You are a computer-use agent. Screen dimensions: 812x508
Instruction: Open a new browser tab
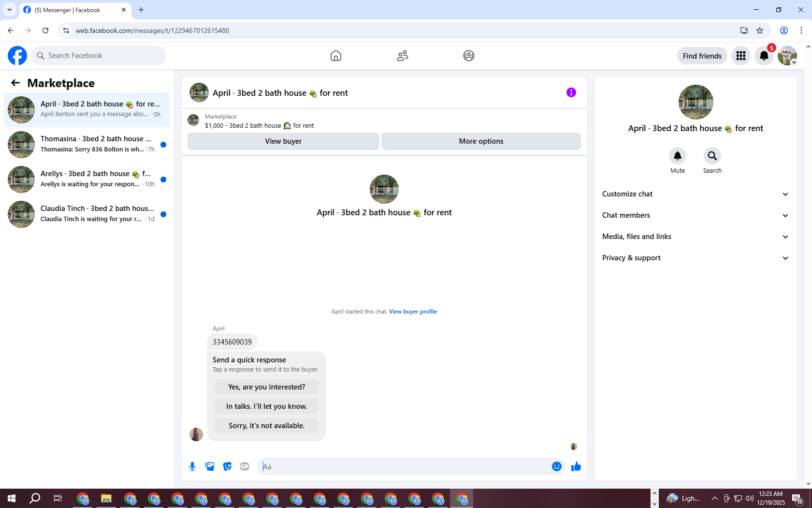click(x=141, y=10)
